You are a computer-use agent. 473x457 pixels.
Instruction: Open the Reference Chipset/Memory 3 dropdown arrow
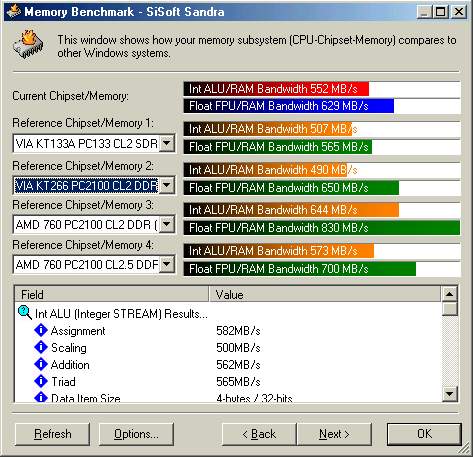coord(167,224)
